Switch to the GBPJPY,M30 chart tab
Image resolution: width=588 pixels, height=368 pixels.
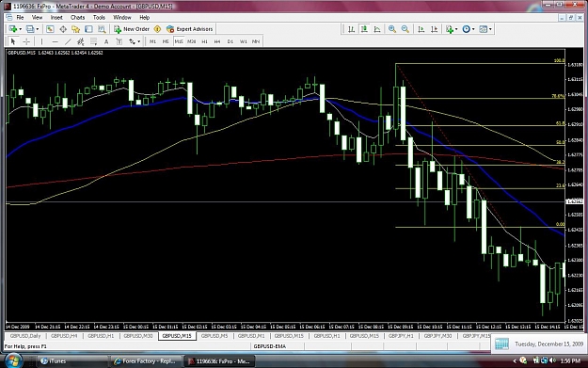(438, 336)
